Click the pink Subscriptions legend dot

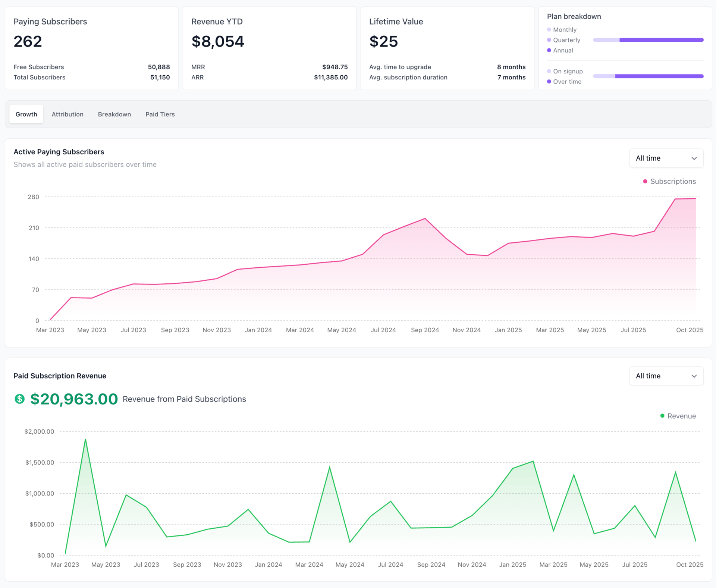click(x=645, y=182)
